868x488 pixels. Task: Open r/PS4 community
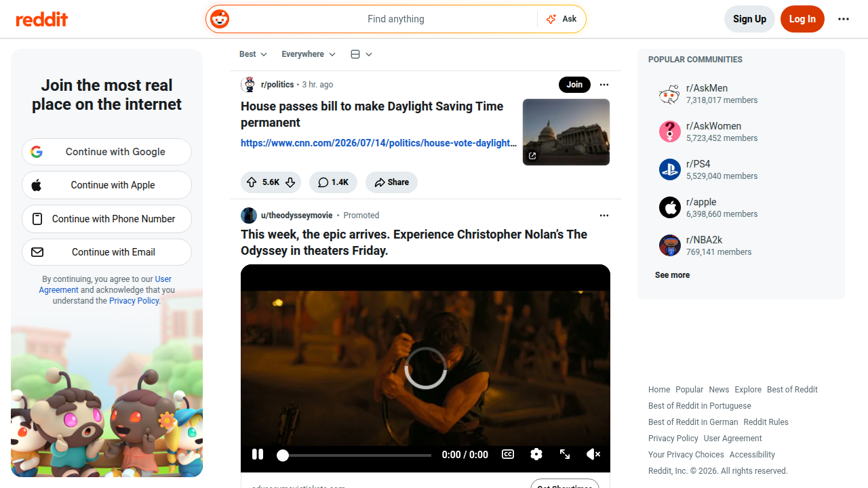click(698, 164)
